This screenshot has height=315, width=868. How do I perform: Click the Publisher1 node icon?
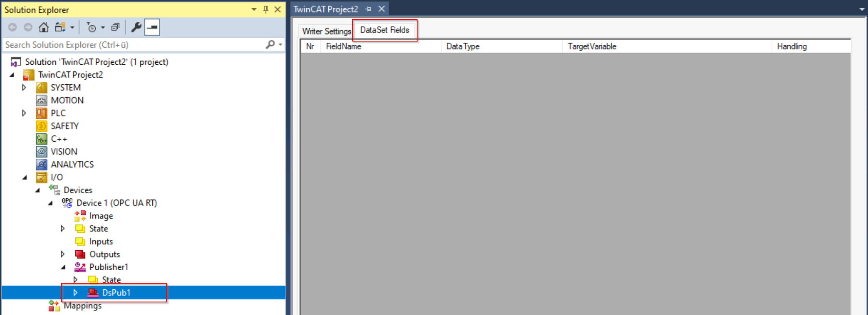click(x=80, y=267)
